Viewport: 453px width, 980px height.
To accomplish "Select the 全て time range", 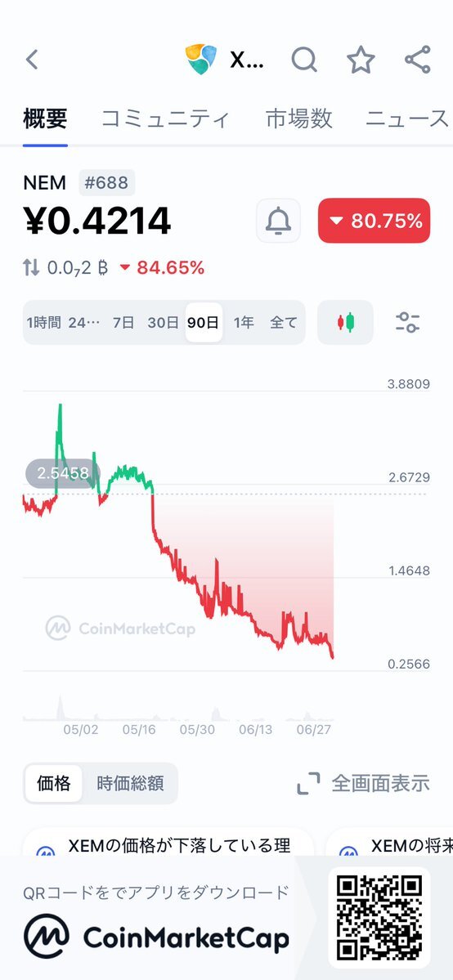I will click(284, 323).
